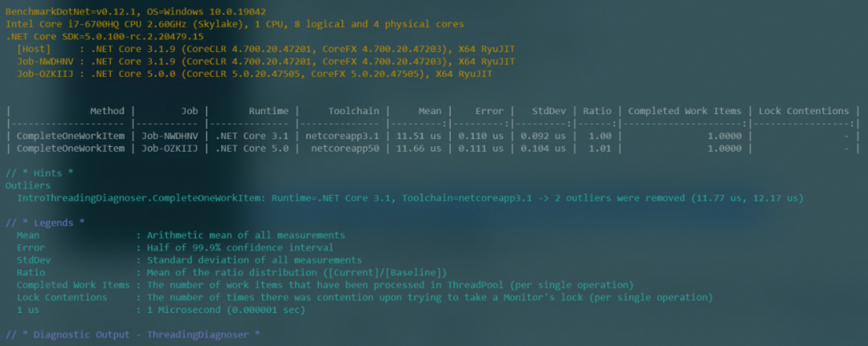Screen dimensions: 868x346
Task: Click the Completed Work Items column header
Action: [x=684, y=111]
